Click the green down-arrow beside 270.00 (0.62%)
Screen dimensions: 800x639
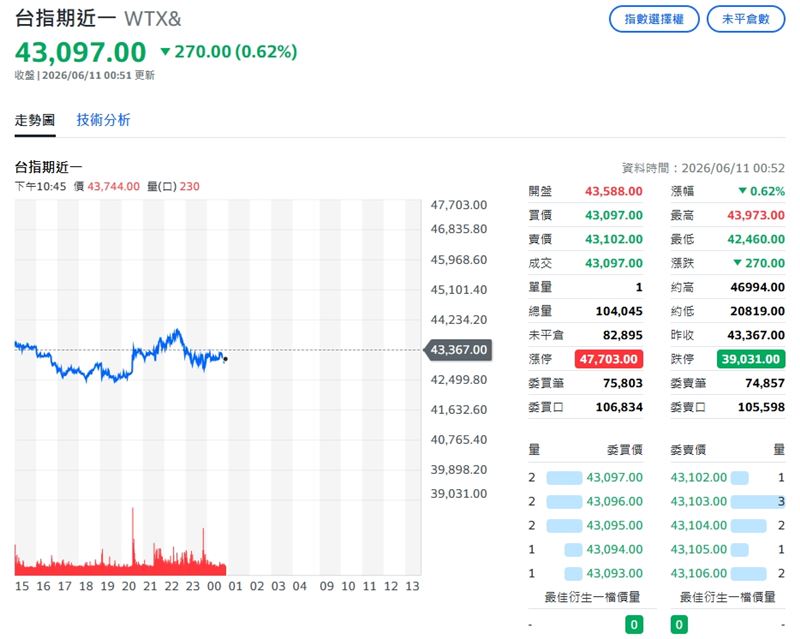[165, 52]
